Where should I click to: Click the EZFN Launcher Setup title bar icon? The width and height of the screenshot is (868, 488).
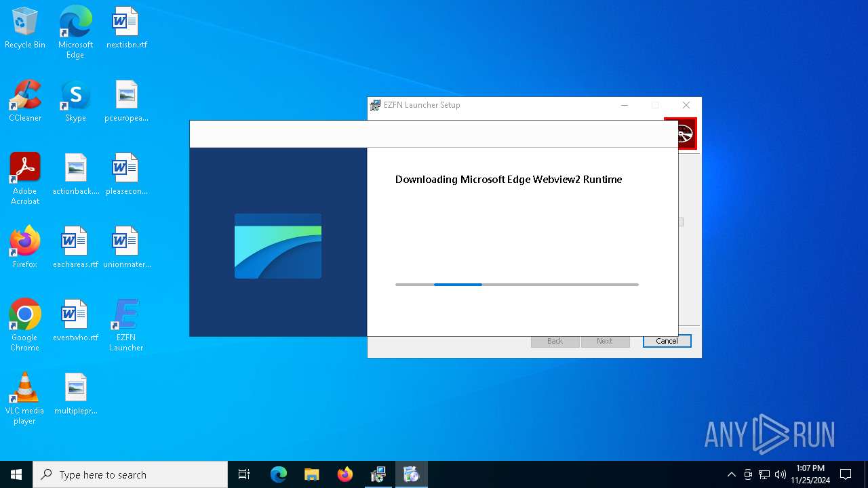click(375, 105)
